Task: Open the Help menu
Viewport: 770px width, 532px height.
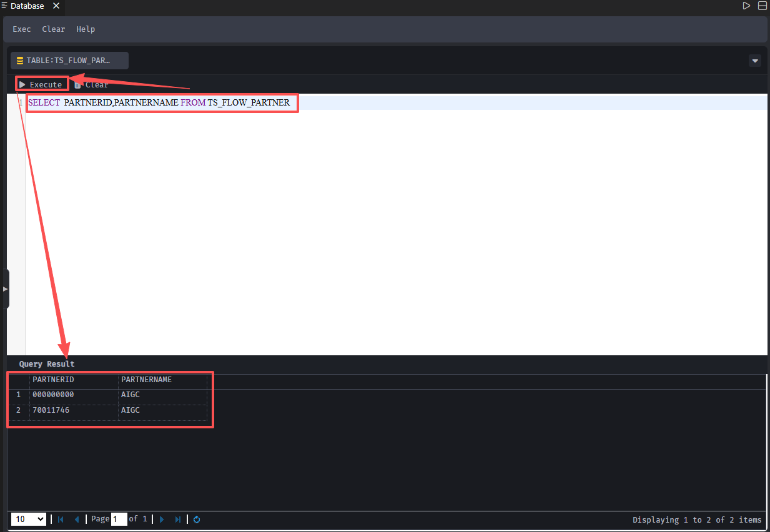Action: tap(86, 29)
